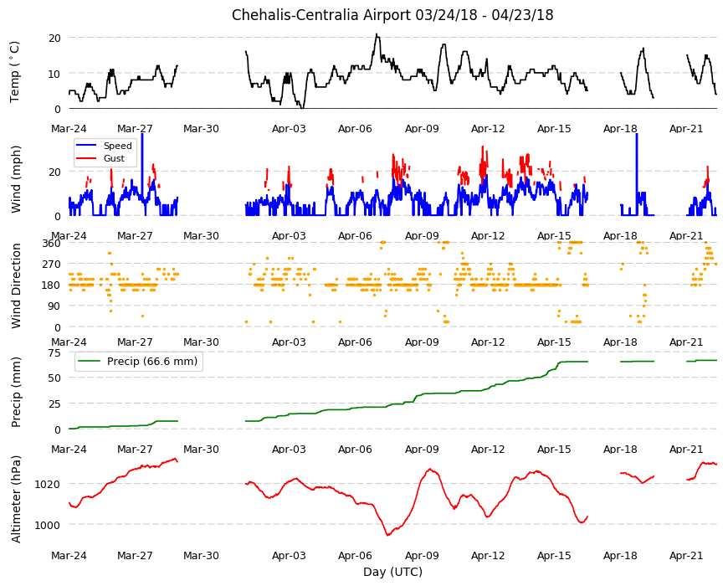Click the Mar-30 tick under temperature plot
Screen dimensions: 728x586
[201, 129]
